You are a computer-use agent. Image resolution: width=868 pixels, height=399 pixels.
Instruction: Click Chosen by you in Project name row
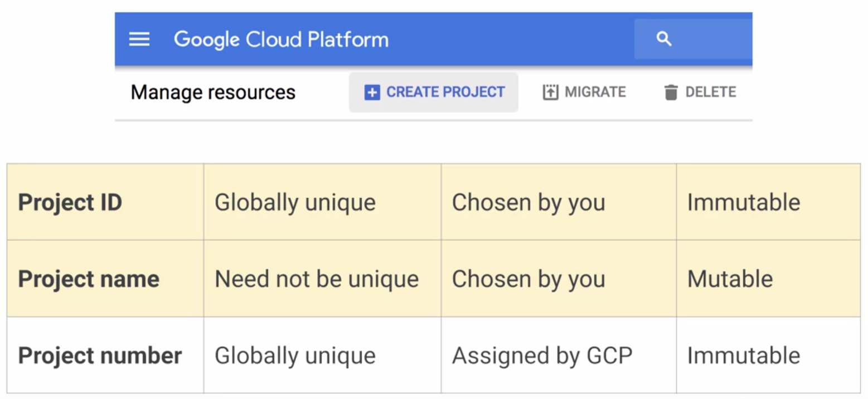coord(559,279)
